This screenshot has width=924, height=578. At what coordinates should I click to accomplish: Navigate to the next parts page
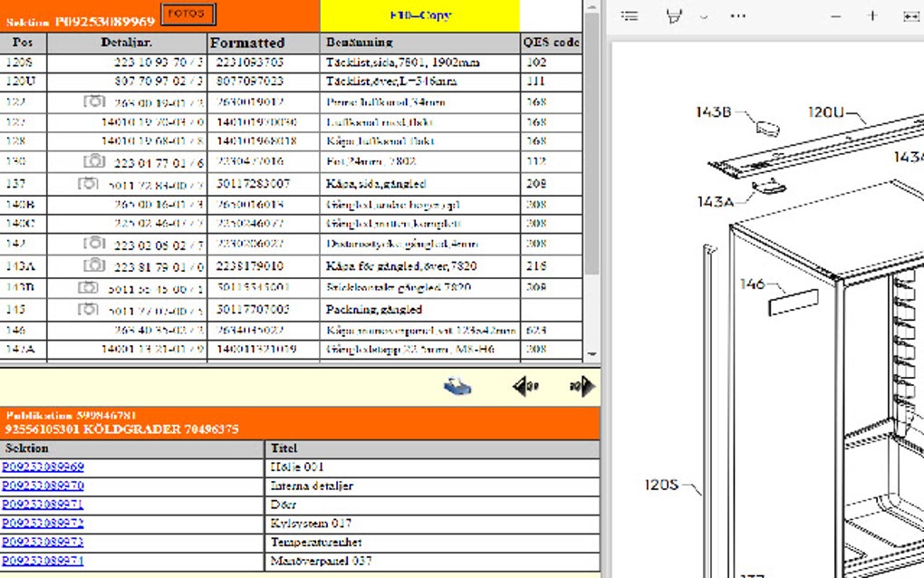(x=584, y=385)
